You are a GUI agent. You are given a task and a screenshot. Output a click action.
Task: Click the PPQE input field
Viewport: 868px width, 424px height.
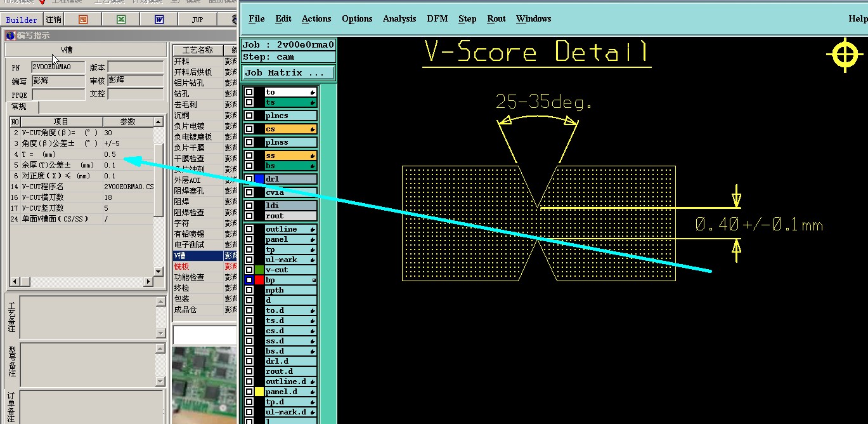[x=58, y=94]
